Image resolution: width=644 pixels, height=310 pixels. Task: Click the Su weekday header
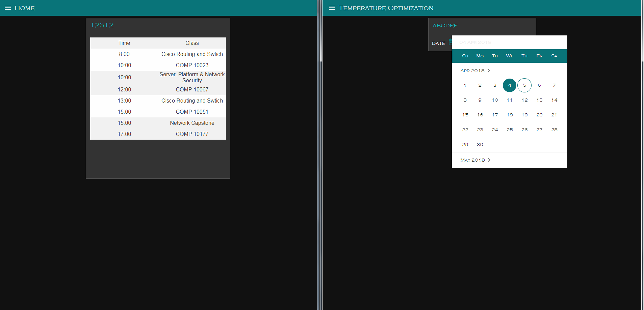click(x=465, y=56)
